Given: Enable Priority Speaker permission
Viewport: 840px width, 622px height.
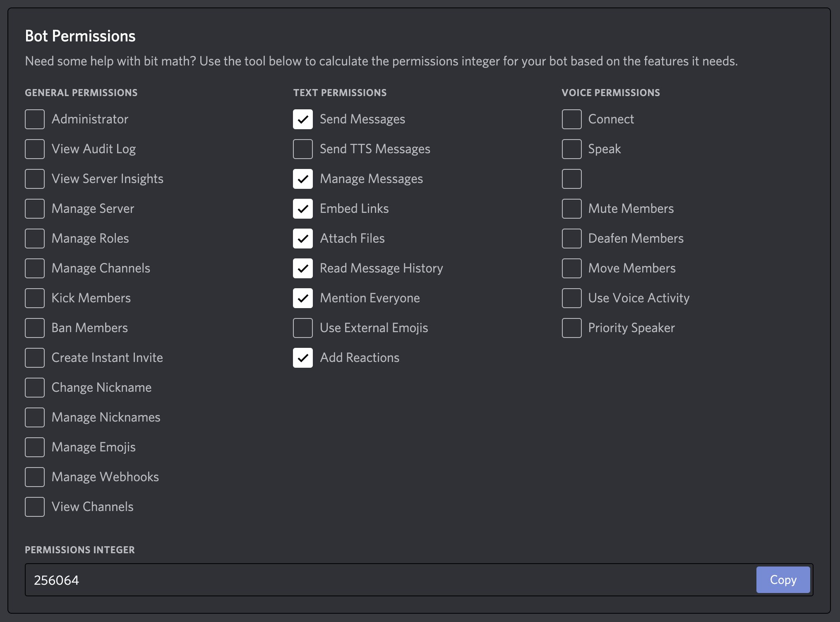Looking at the screenshot, I should pyautogui.click(x=571, y=328).
